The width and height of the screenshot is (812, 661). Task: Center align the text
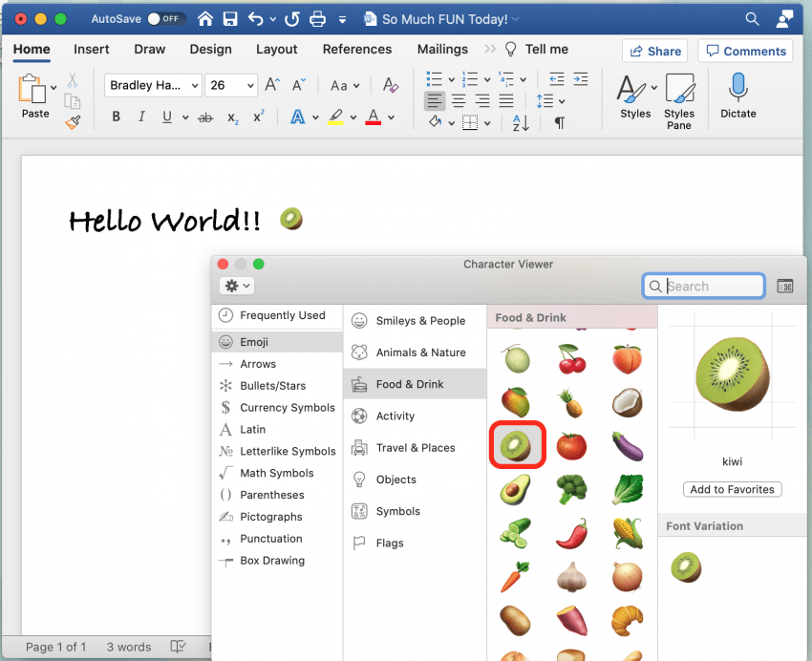pos(459,101)
